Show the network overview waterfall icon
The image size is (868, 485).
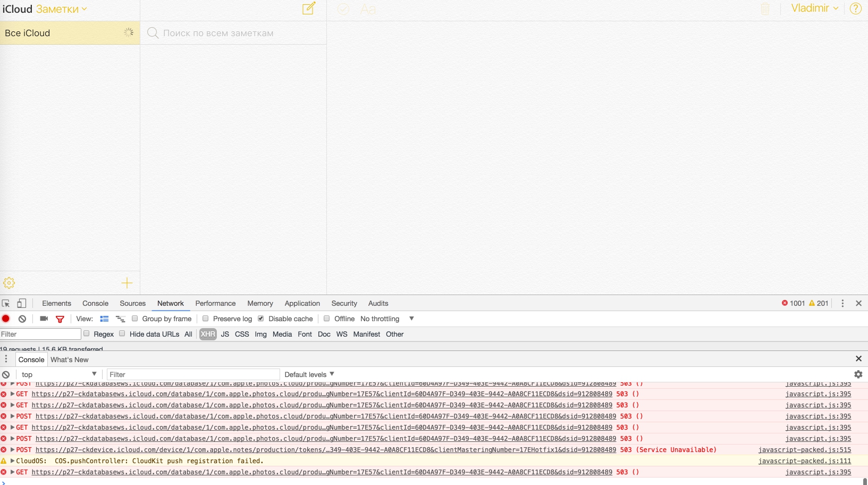121,319
